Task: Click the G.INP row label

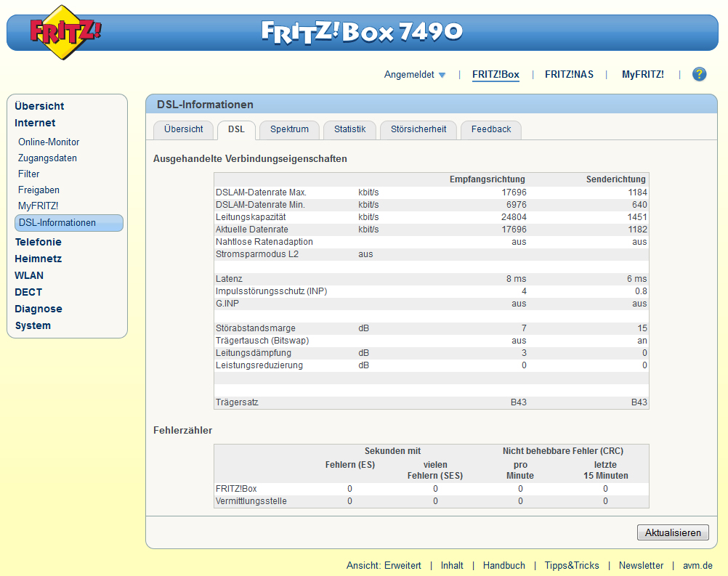Action: [227, 304]
